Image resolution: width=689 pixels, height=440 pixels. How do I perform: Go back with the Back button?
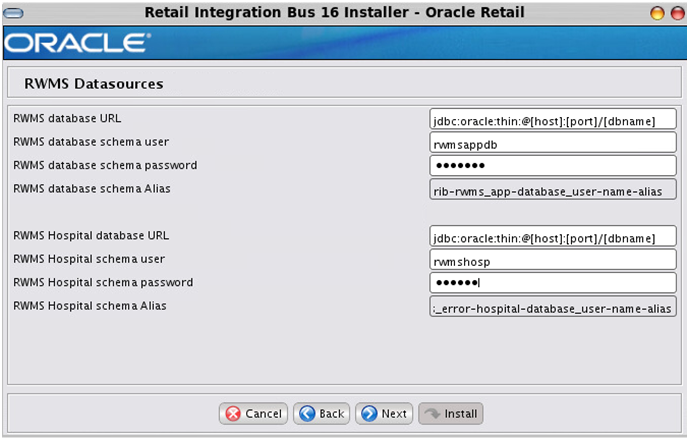point(321,414)
